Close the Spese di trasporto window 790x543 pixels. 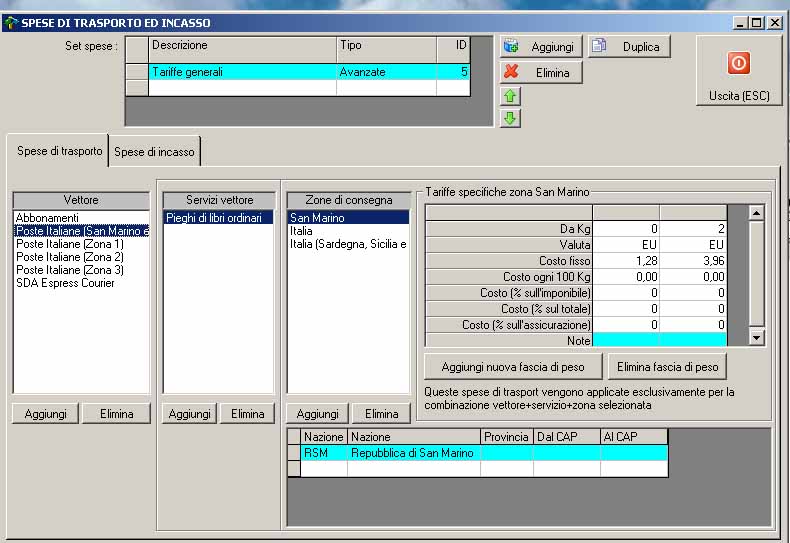tap(774, 23)
